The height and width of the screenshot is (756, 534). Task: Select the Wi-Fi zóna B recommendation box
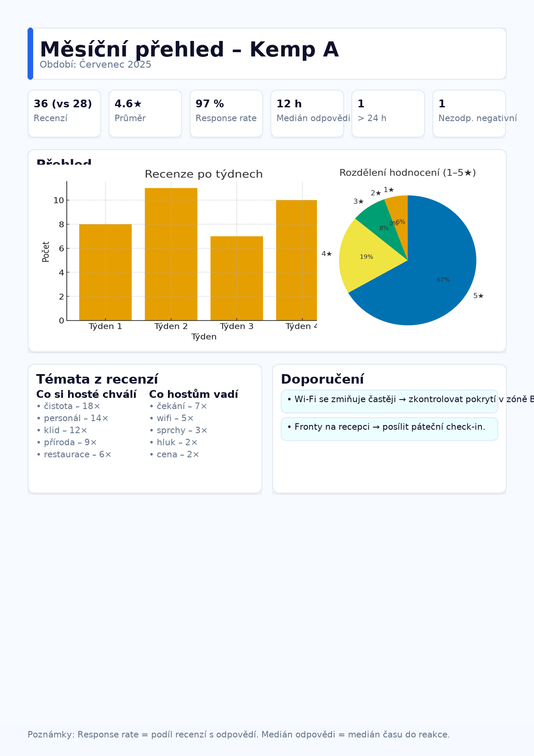coord(389,401)
